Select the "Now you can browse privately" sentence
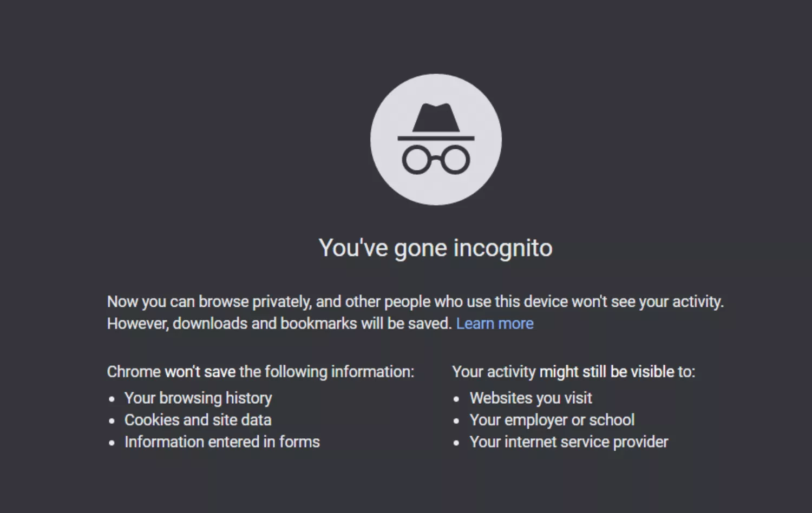Viewport: 812px width, 513px height. pyautogui.click(x=415, y=301)
